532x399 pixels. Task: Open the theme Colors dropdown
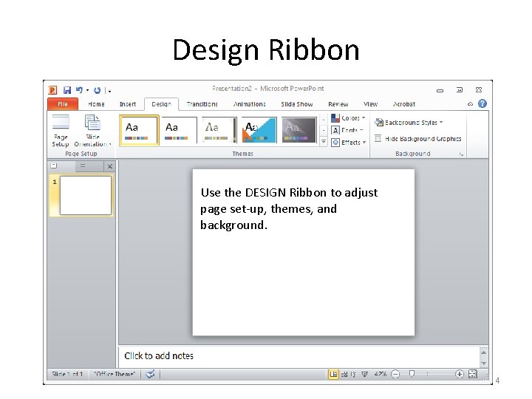349,118
